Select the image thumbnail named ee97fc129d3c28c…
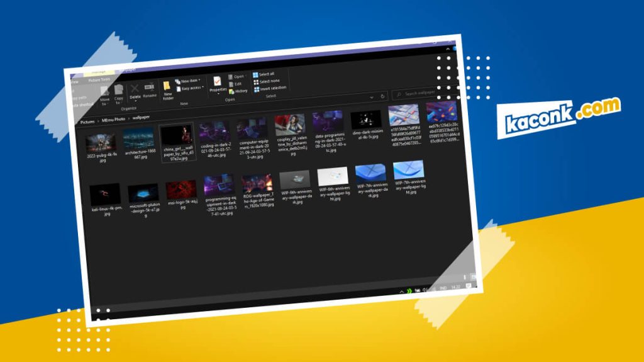Image resolution: width=644 pixels, height=362 pixels. pos(441,111)
